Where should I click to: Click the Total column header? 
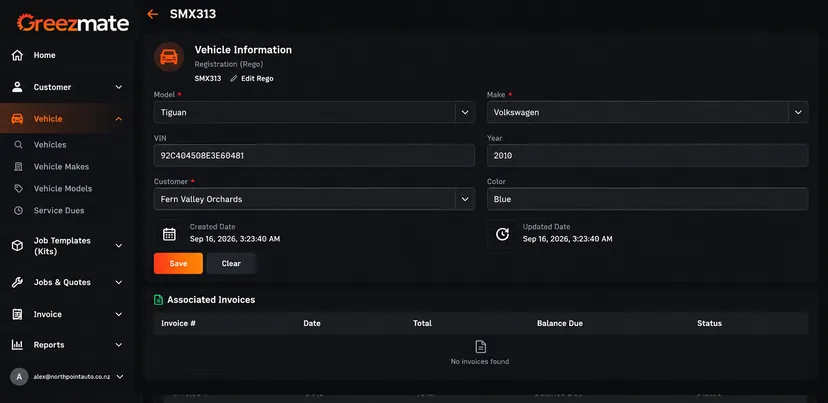pos(422,323)
